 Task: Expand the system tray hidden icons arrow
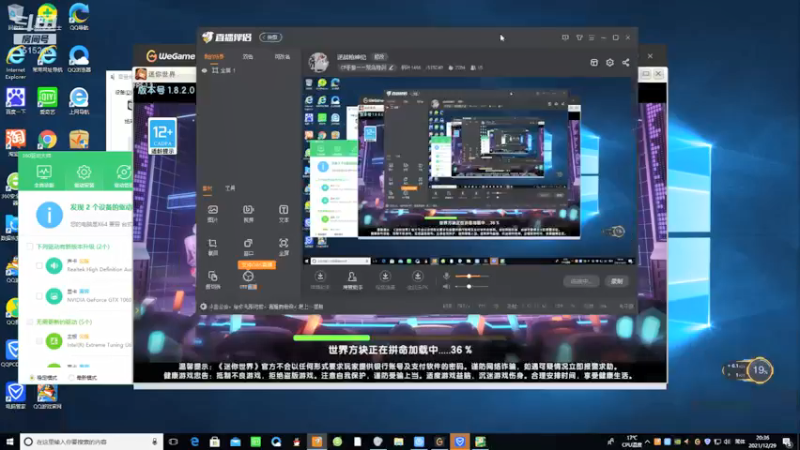(x=647, y=442)
